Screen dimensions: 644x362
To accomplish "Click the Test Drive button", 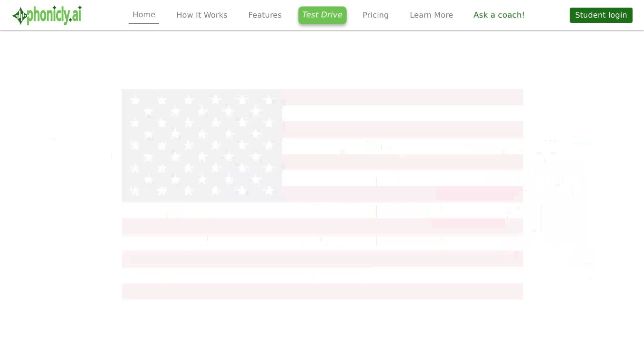I will click(322, 15).
